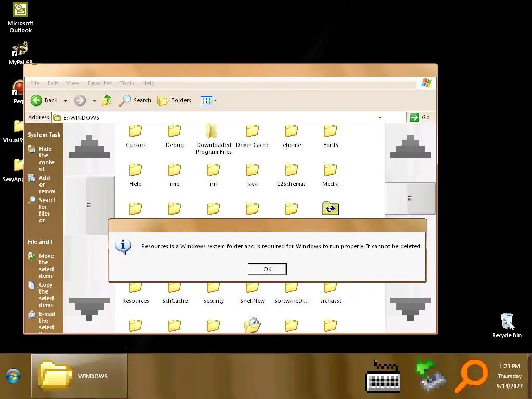Viewport: 532px width, 399px height.
Task: Click Copy the selected items link
Action: click(x=42, y=295)
